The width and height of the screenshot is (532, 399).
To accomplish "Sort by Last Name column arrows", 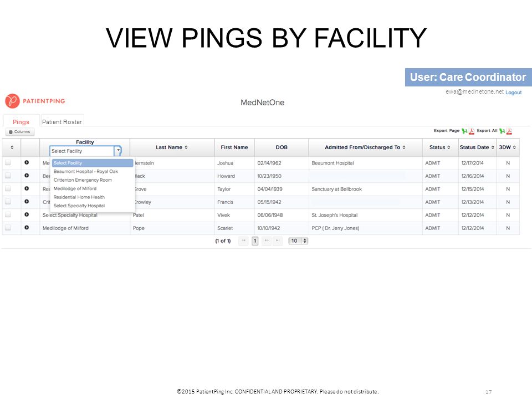I will (186, 147).
